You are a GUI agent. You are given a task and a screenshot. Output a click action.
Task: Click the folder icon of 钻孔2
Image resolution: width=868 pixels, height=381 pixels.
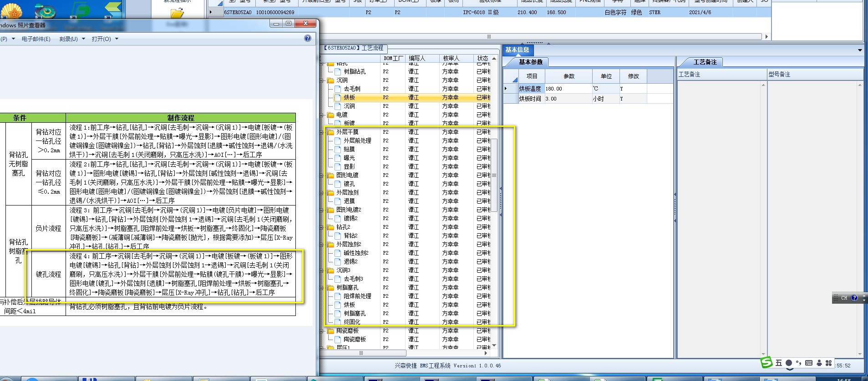[331, 227]
